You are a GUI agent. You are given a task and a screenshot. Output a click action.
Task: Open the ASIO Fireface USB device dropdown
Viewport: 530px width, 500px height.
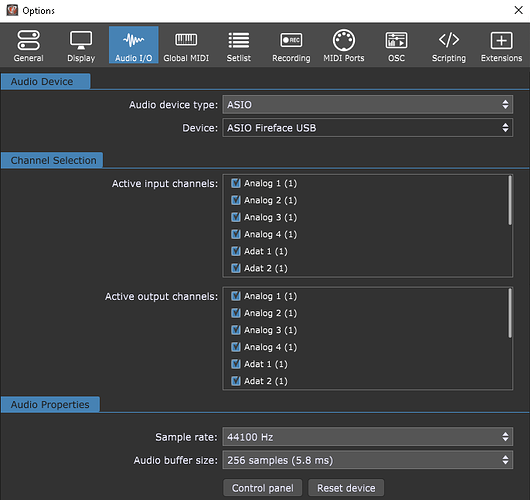368,128
